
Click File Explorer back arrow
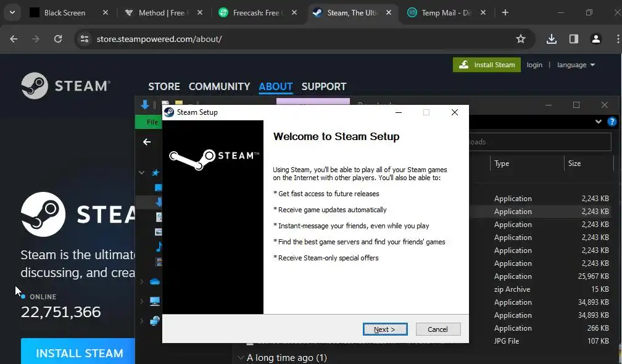[147, 142]
